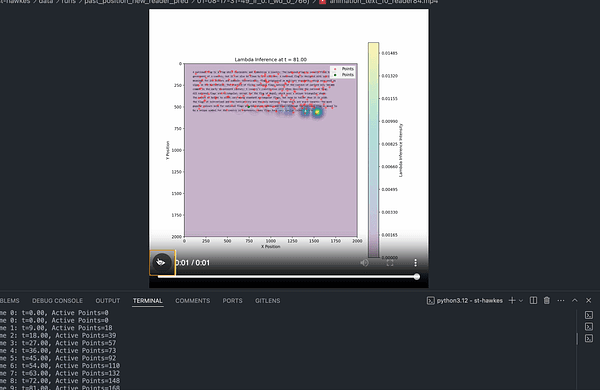
Task: Expand the launch profile dropdown beside the plus
Action: click(x=521, y=301)
